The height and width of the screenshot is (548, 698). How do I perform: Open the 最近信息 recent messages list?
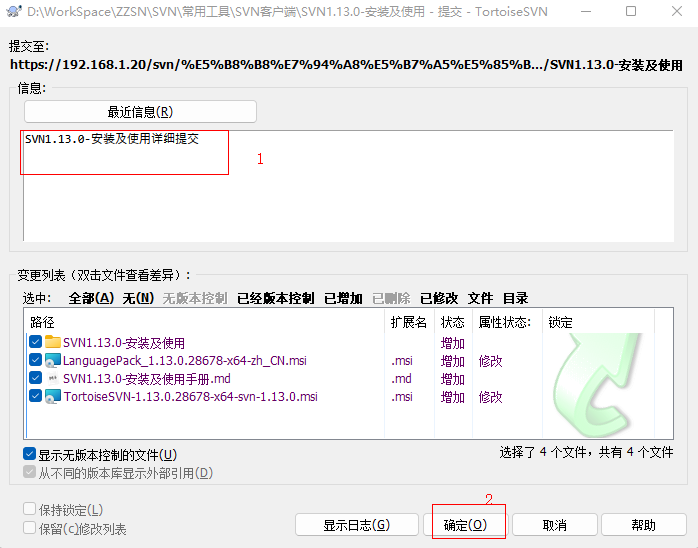tap(140, 111)
